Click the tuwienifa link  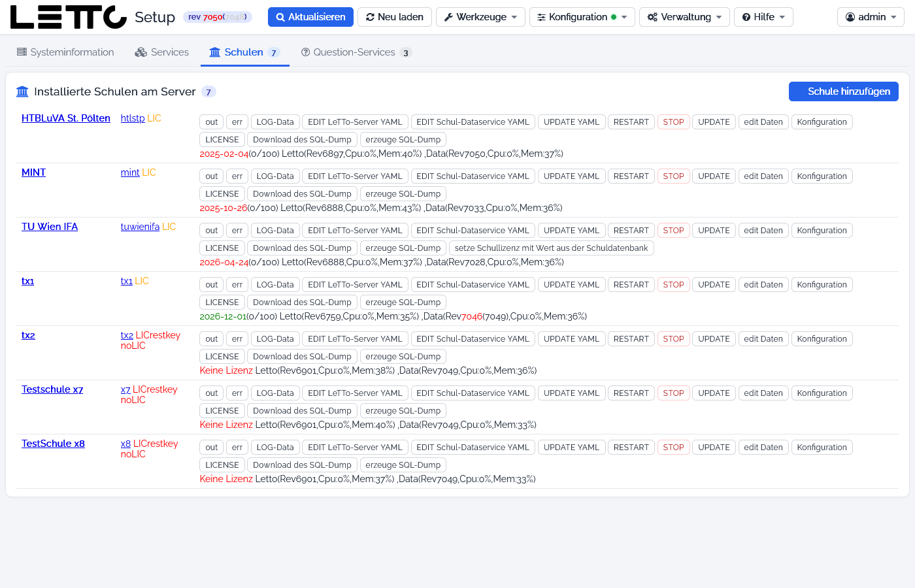[140, 227]
